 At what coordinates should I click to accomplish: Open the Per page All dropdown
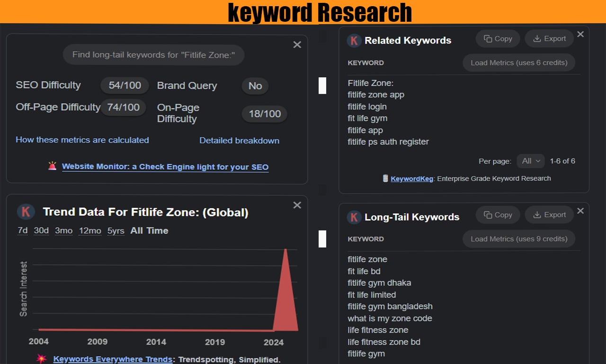[531, 161]
